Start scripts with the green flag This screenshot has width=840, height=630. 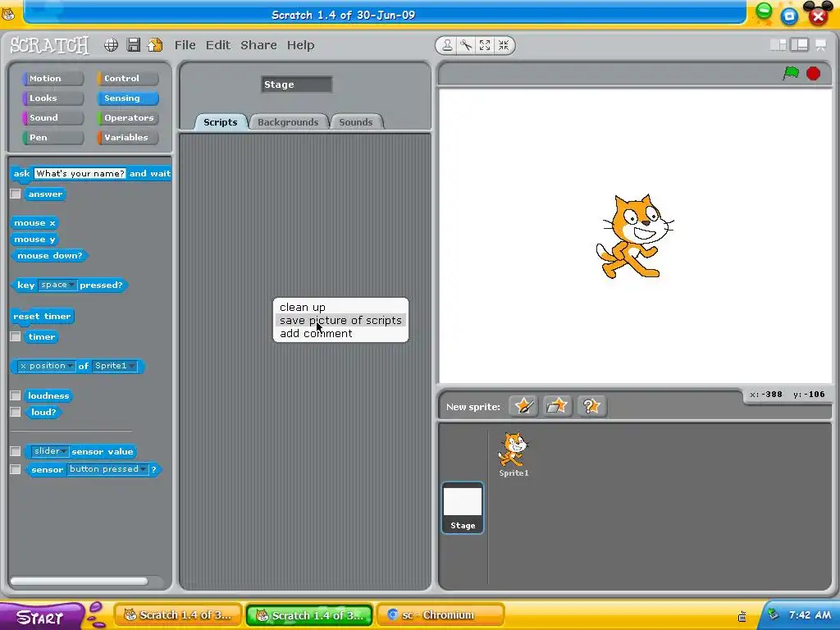[791, 73]
